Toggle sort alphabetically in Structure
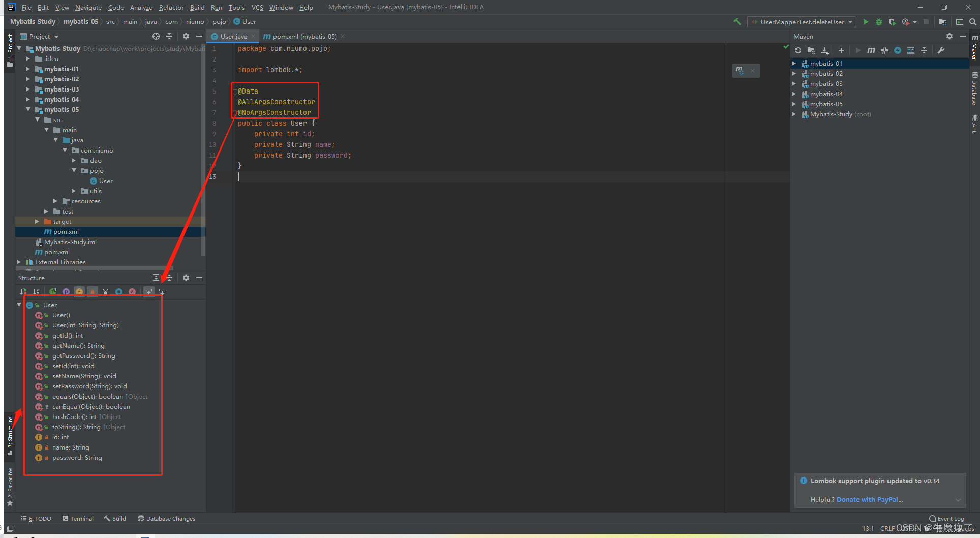This screenshot has width=980, height=538. 36,291
